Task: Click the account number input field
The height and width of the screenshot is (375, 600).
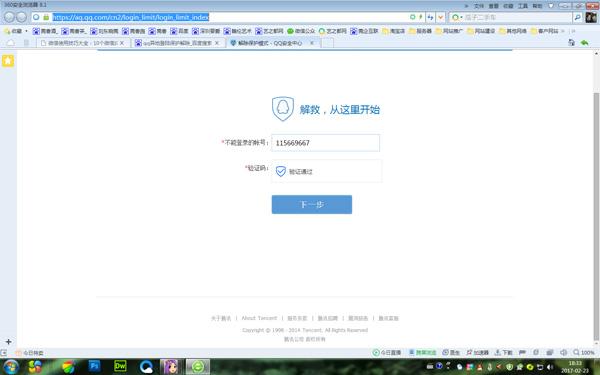Action: coord(325,143)
